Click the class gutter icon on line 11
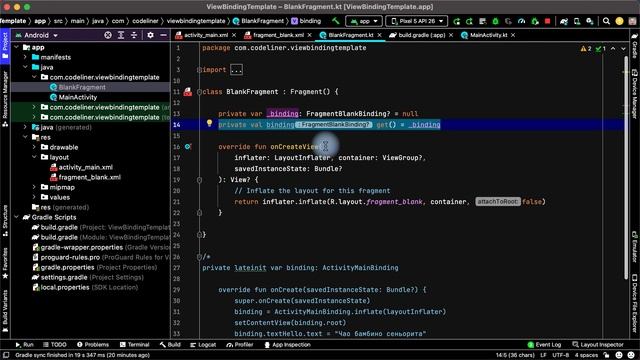The height and width of the screenshot is (360, 640). (x=188, y=92)
